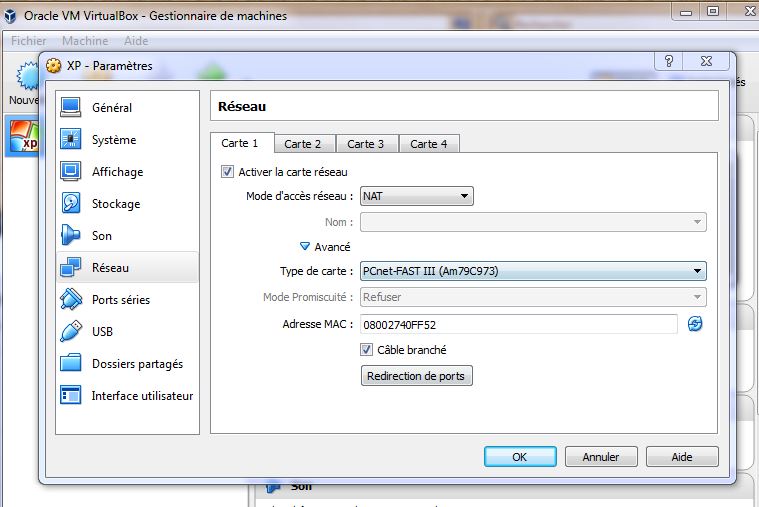Click the Aide button in dialog

[x=682, y=457]
